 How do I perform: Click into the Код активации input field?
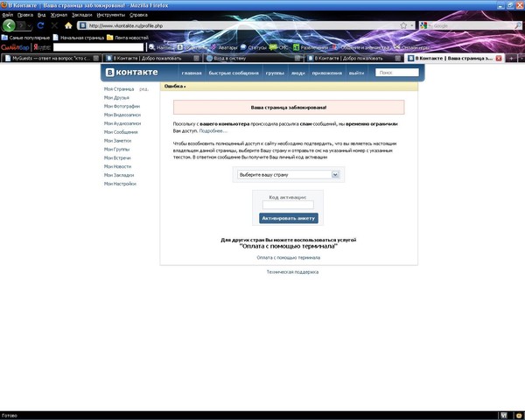(288, 205)
